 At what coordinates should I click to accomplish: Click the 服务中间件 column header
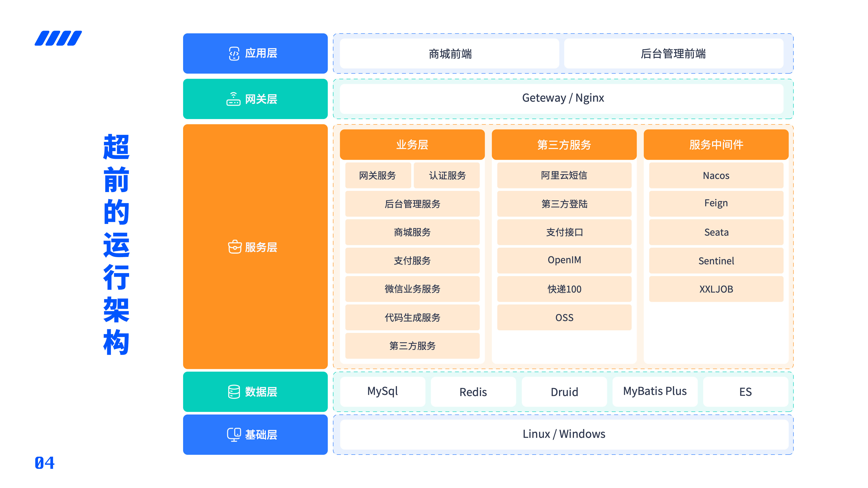(x=716, y=145)
